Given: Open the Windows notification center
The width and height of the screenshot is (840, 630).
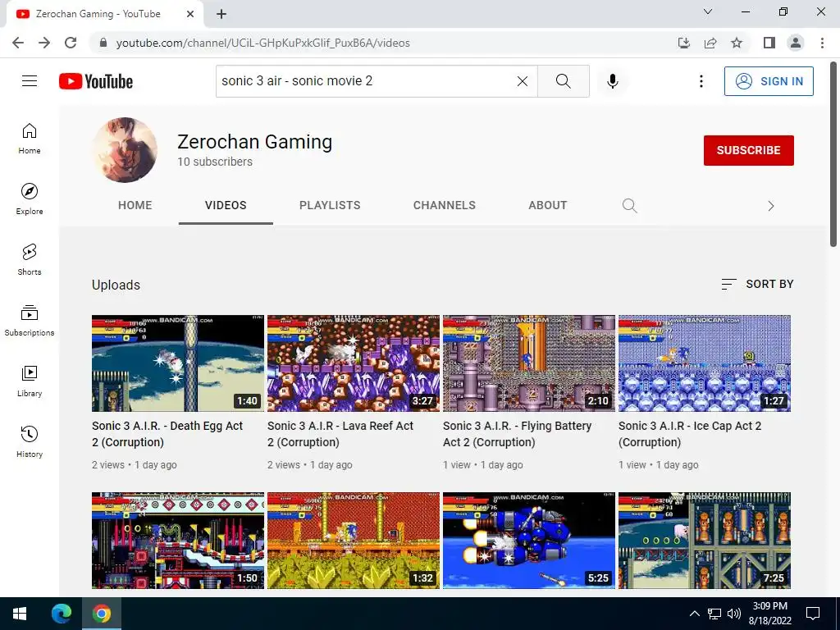Looking at the screenshot, I should [x=813, y=614].
